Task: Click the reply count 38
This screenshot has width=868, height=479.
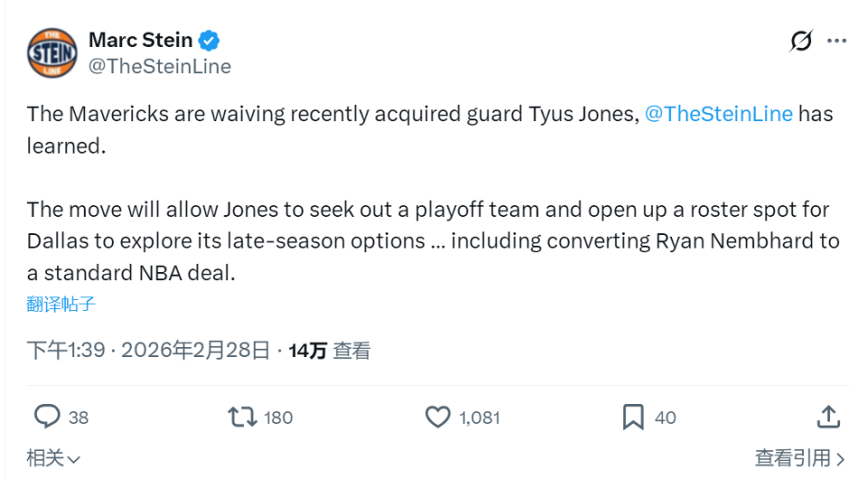Action: pos(79,418)
